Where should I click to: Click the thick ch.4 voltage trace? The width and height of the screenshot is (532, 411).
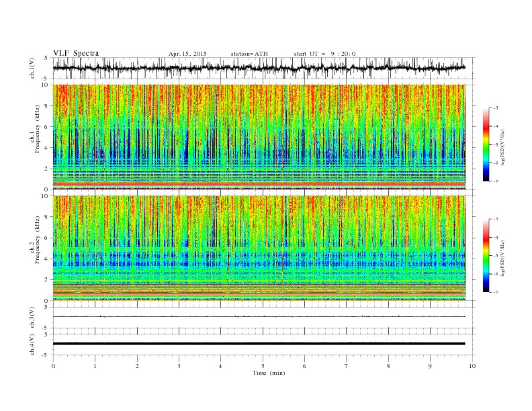point(259,344)
